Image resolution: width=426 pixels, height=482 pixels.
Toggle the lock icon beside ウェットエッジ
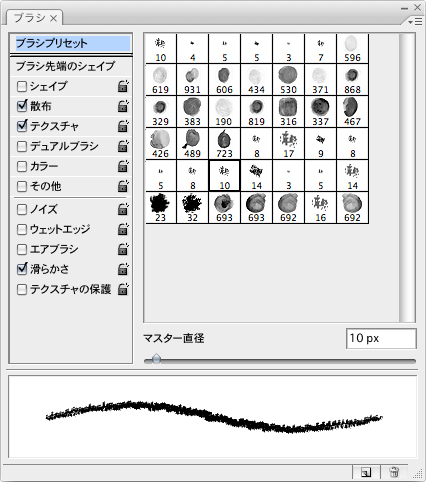click(x=123, y=229)
